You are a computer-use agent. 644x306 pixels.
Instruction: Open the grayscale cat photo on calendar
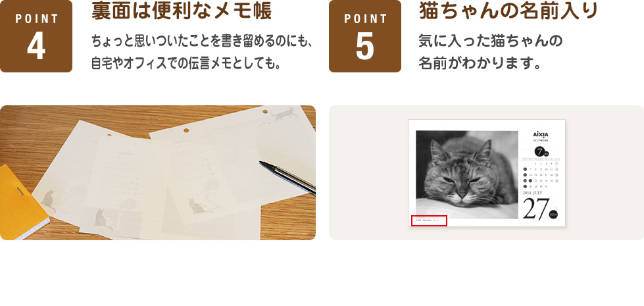[x=467, y=174]
